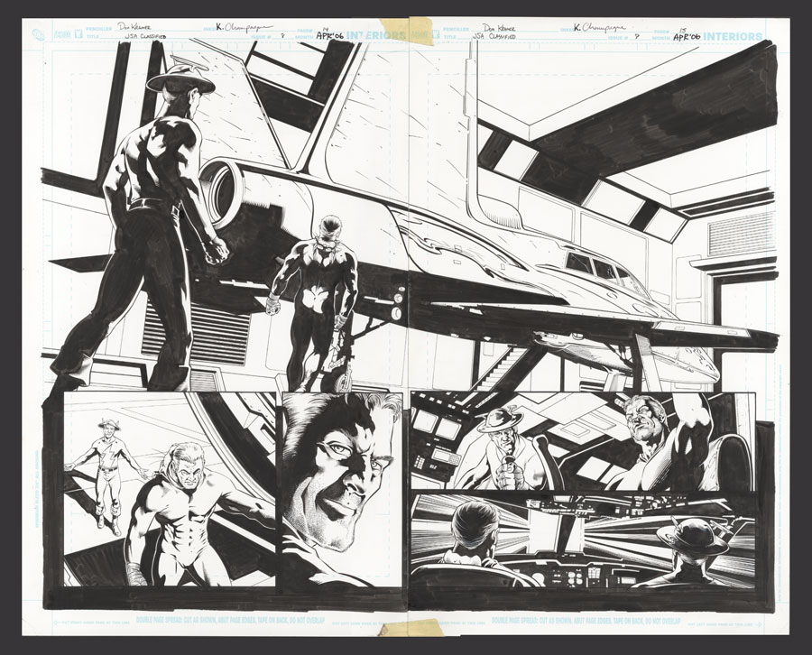
Task: Click the left page "APR '06" date
Action: pyautogui.click(x=329, y=36)
